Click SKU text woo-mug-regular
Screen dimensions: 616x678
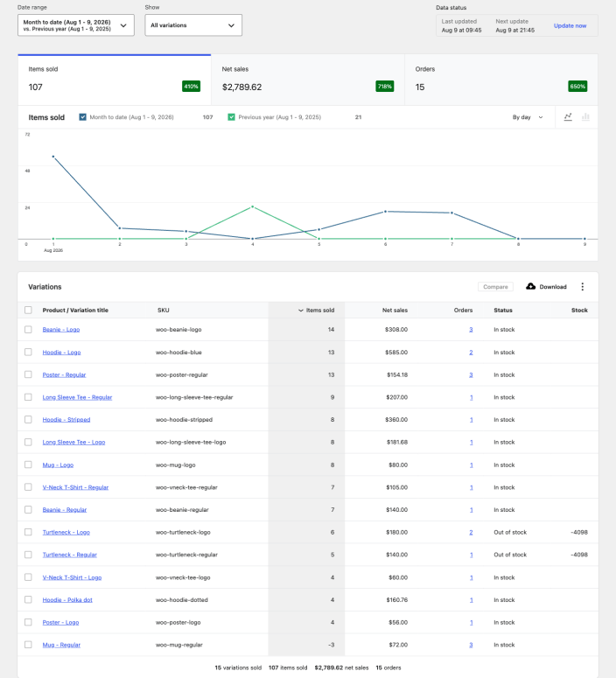point(179,644)
